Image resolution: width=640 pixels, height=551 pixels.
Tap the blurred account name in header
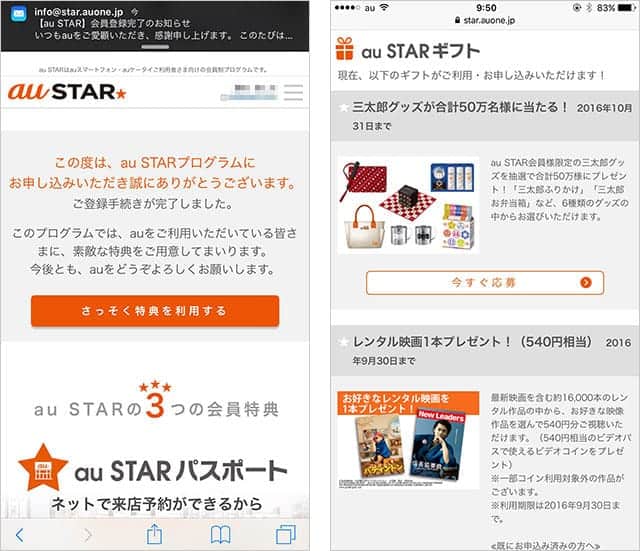(x=249, y=92)
